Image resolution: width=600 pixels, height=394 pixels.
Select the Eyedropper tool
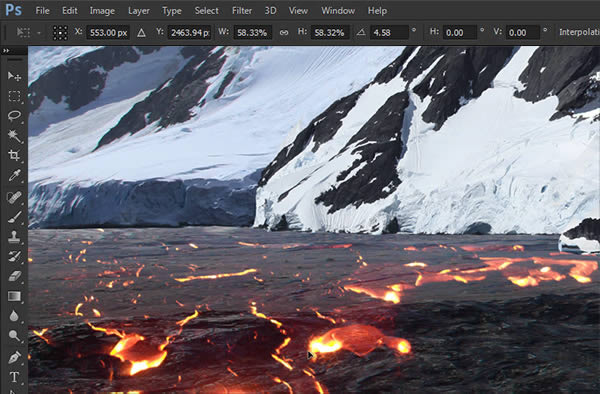pyautogui.click(x=15, y=176)
